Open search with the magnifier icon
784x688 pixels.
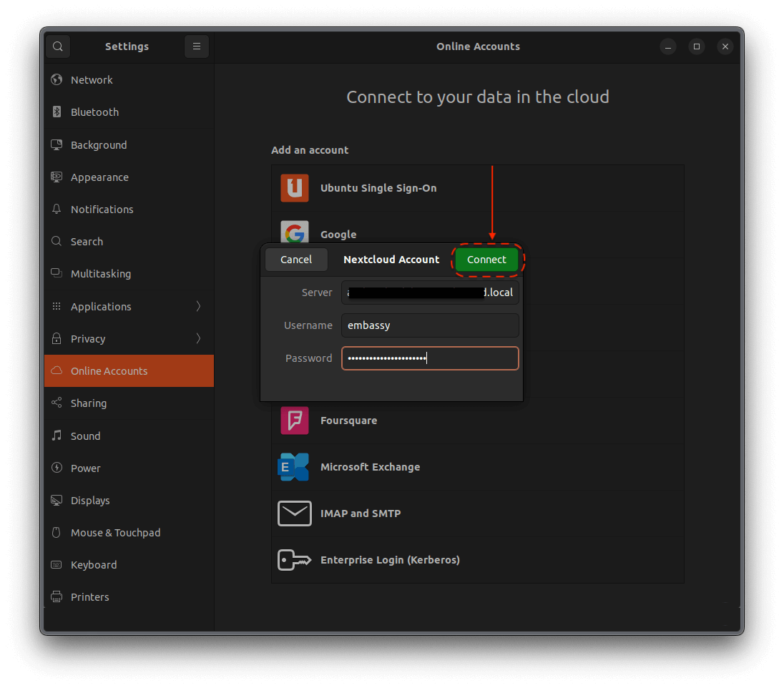(57, 46)
